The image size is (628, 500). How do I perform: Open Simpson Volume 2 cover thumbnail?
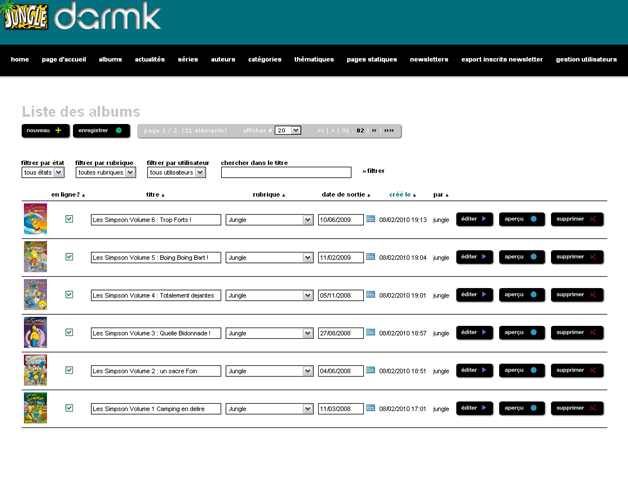35,370
